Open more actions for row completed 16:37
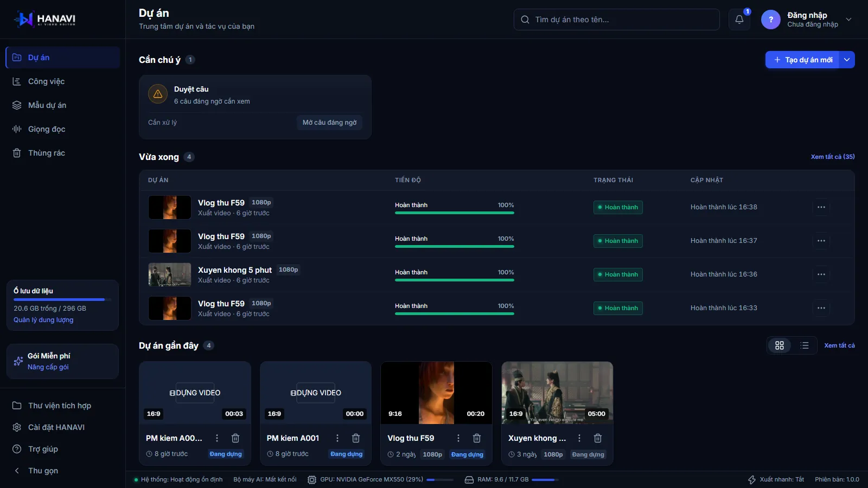This screenshot has width=868, height=488. click(x=821, y=241)
